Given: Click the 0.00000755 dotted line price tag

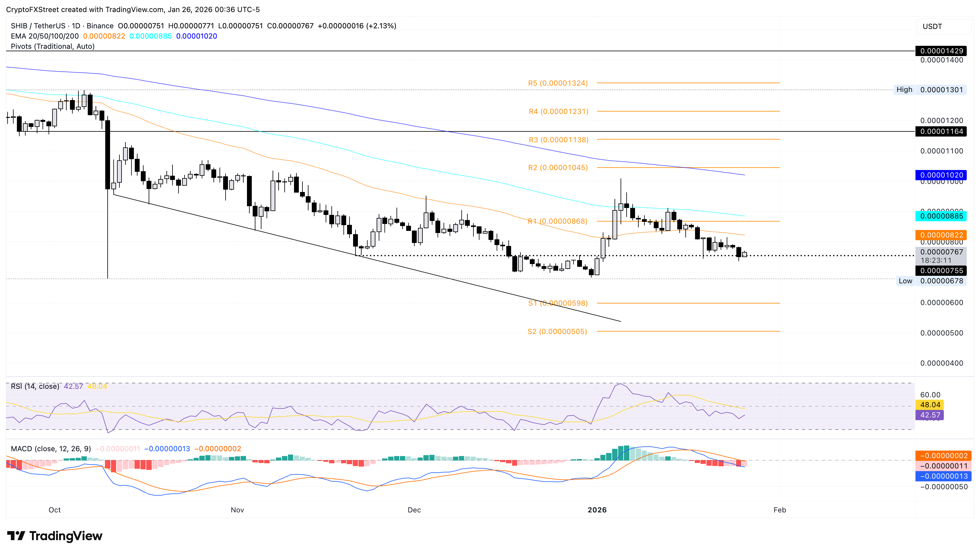Looking at the screenshot, I should pos(941,271).
